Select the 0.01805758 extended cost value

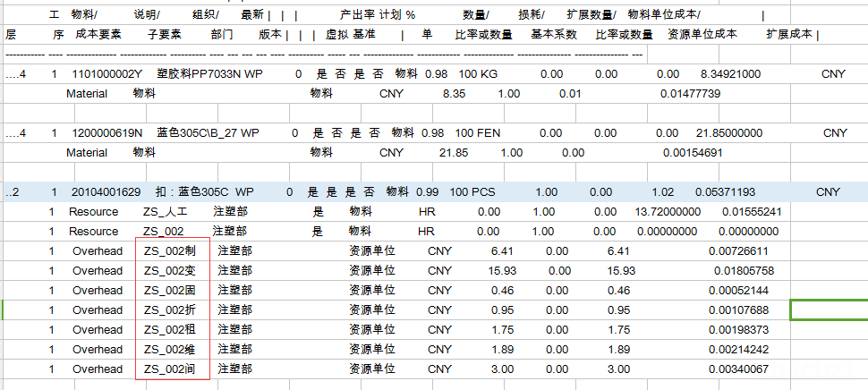click(744, 271)
